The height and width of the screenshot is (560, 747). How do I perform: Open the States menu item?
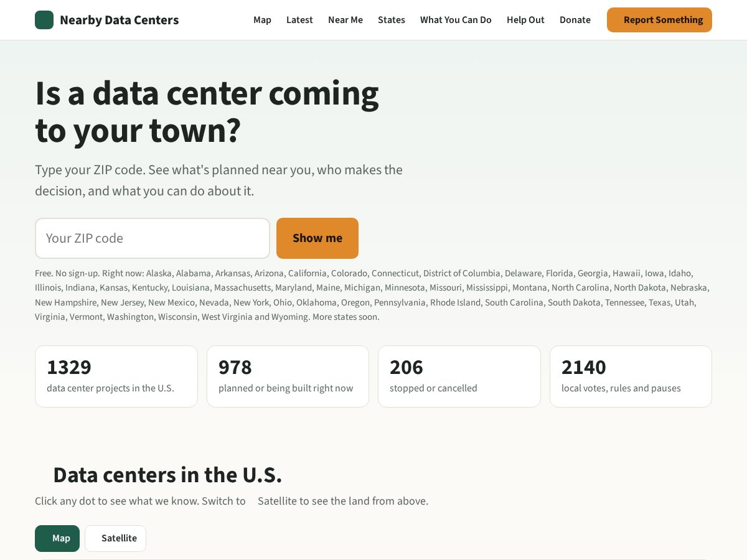pyautogui.click(x=392, y=20)
